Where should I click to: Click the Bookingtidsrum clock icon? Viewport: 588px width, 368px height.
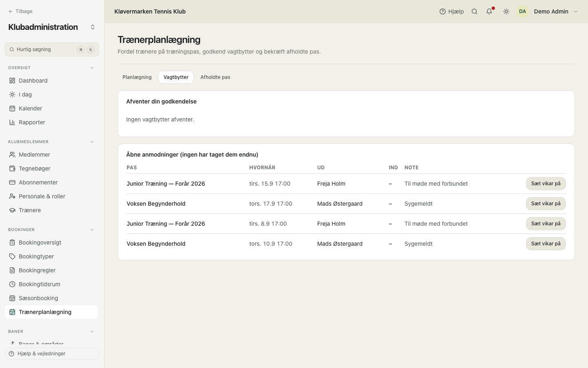coord(12,284)
